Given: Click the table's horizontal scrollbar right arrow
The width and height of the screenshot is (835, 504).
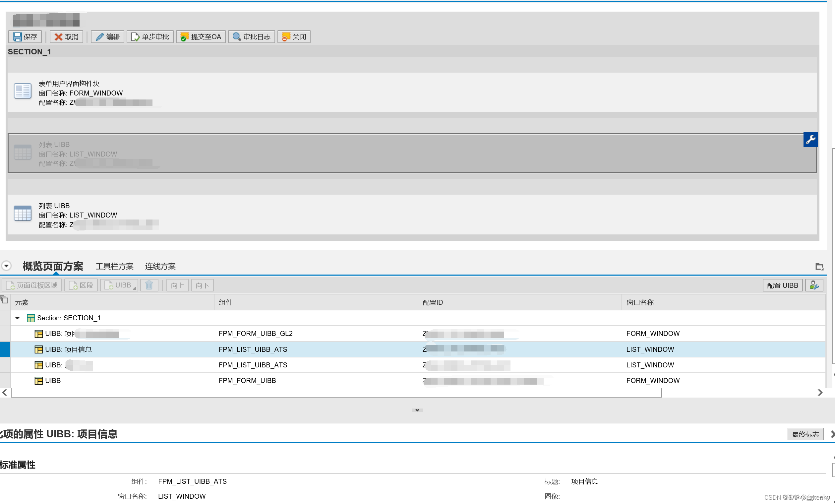Looking at the screenshot, I should tap(820, 393).
